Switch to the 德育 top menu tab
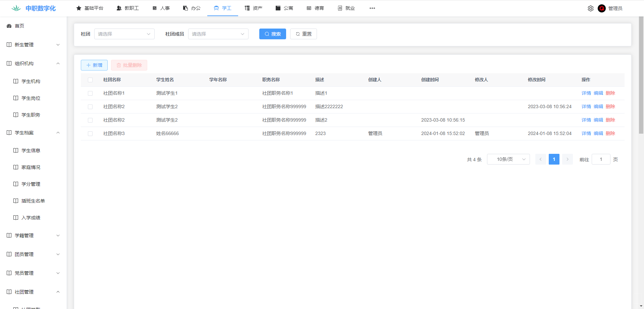 coord(315,8)
